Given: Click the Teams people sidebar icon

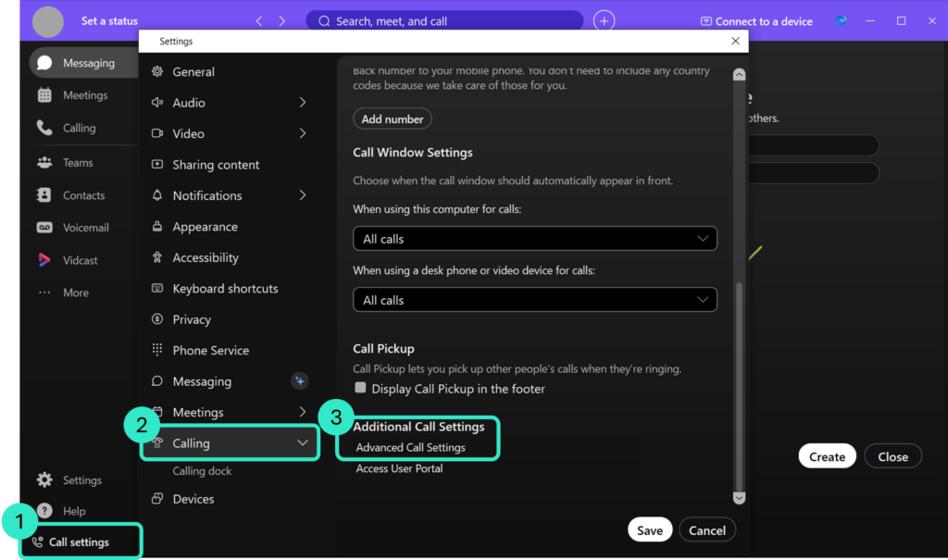Looking at the screenshot, I should coord(44,162).
